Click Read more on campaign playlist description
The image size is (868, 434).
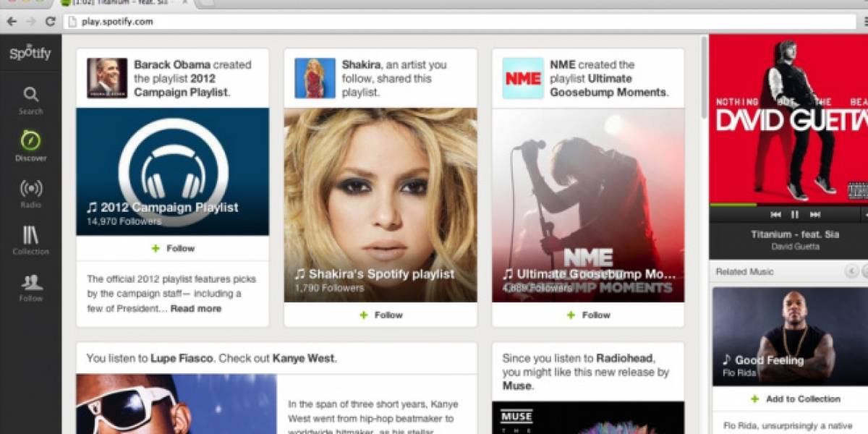pyautogui.click(x=196, y=309)
